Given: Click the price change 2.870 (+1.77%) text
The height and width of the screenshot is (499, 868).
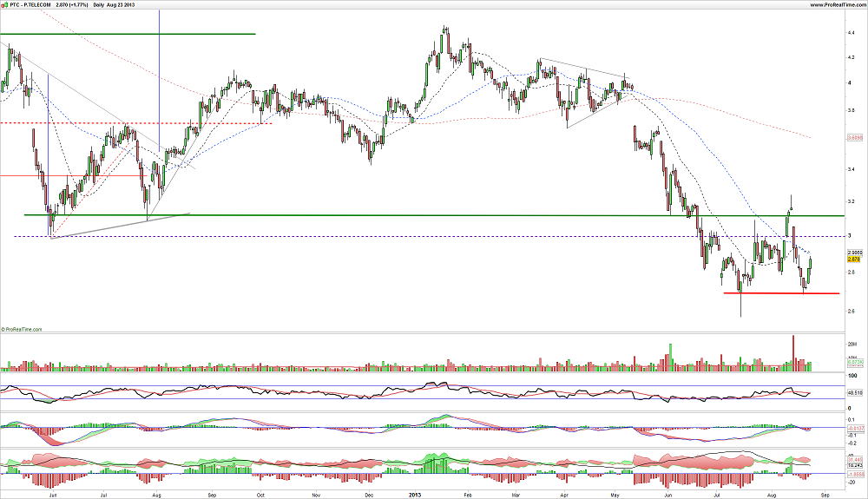Looking at the screenshot, I should [72, 4].
